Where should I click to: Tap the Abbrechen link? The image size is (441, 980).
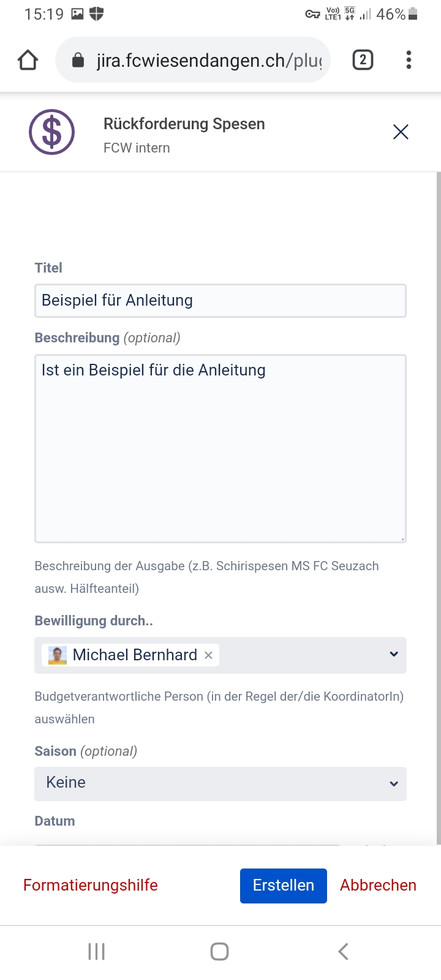(x=378, y=885)
